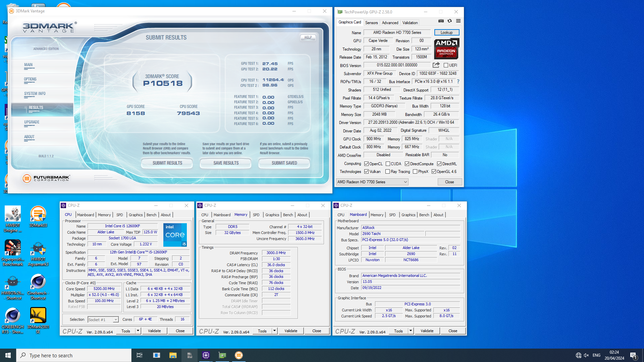Open the Socket #1 selection dropdown
644x362 pixels.
103,319
